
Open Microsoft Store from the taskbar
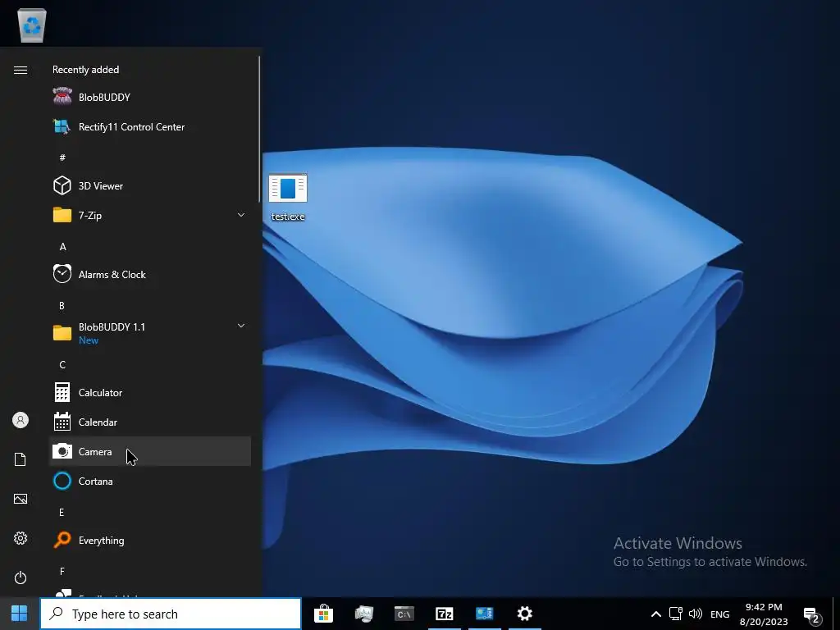click(x=323, y=614)
